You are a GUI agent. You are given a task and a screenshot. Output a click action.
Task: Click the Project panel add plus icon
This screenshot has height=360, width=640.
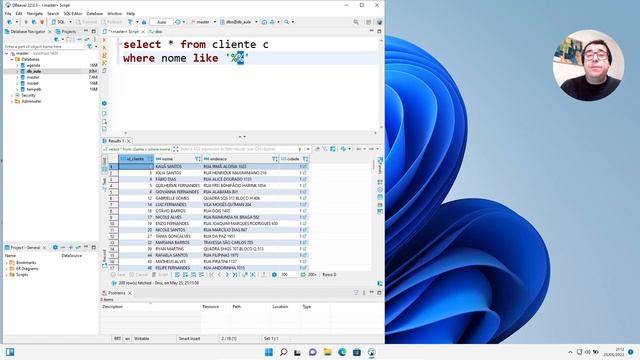[71, 248]
